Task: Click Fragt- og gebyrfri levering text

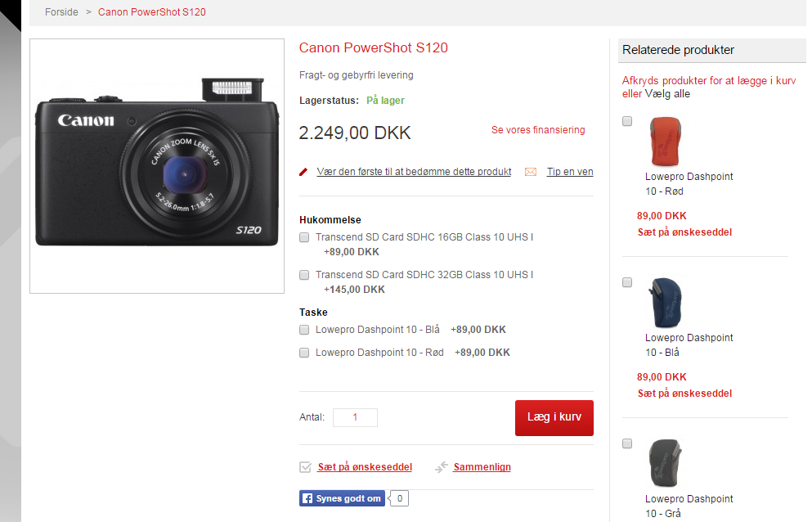Action: coord(357,75)
